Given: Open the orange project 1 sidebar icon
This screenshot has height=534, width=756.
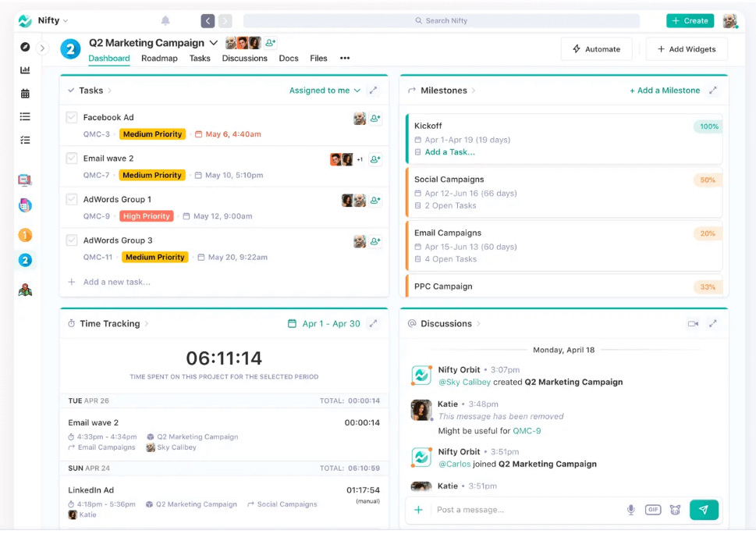Looking at the screenshot, I should tap(25, 236).
